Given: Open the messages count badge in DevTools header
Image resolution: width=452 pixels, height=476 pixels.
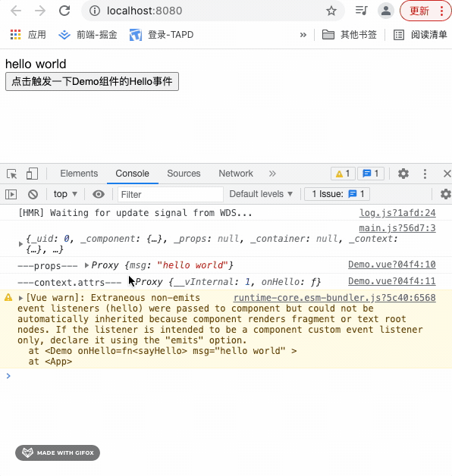Looking at the screenshot, I should point(371,174).
